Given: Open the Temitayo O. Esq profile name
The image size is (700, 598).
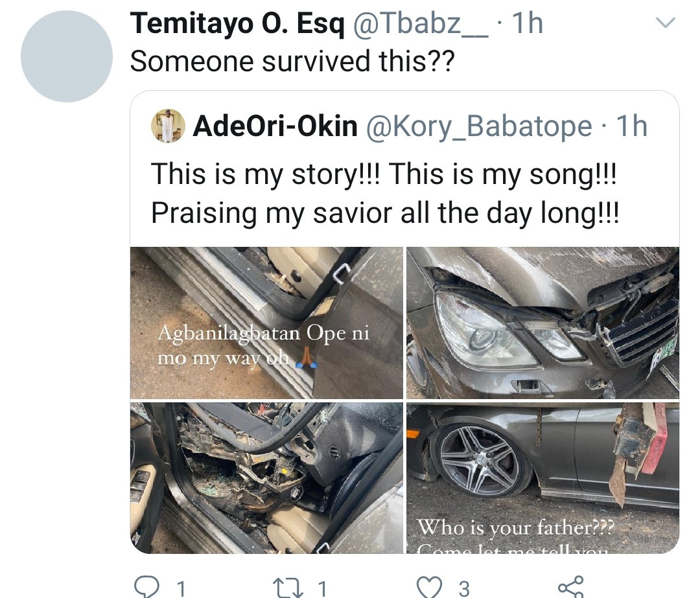Looking at the screenshot, I should tap(238, 24).
